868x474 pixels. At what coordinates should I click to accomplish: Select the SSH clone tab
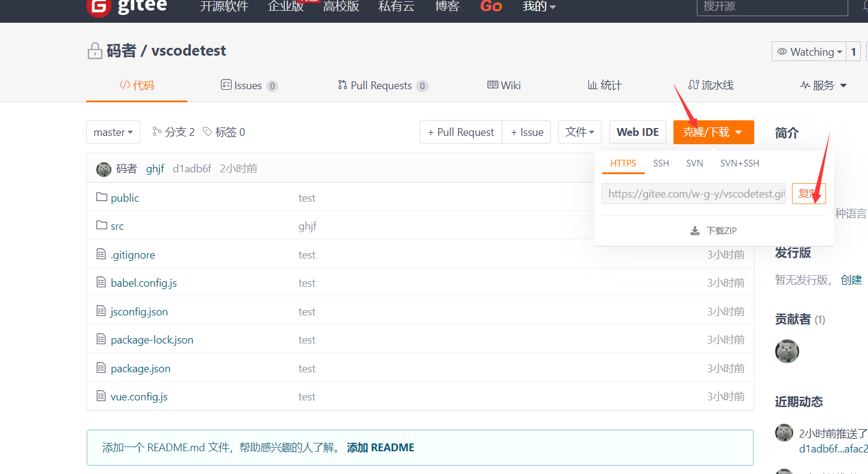661,163
